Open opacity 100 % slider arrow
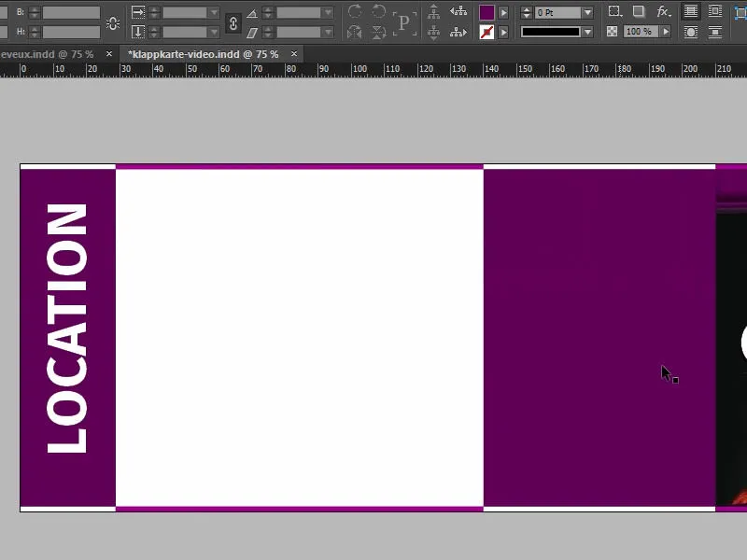747x560 pixels. pos(666,32)
